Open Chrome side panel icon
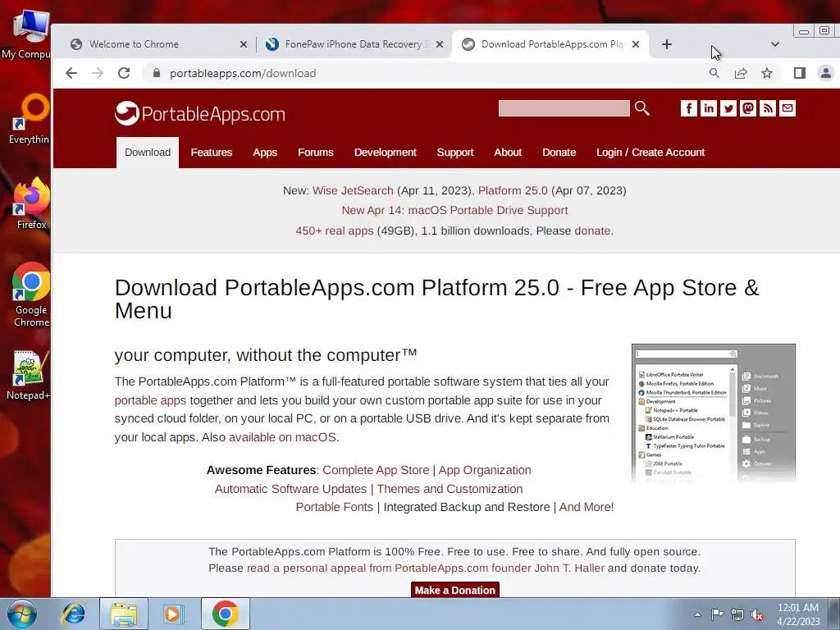 (799, 73)
